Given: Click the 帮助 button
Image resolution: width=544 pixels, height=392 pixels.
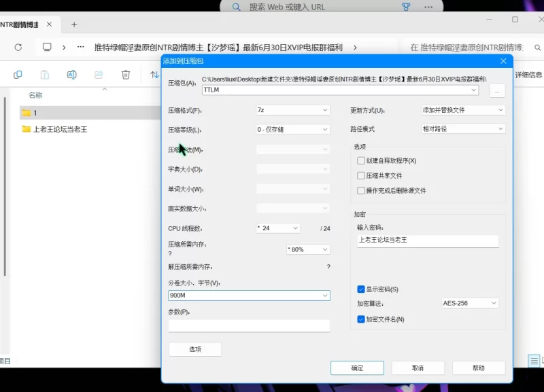Looking at the screenshot, I should 479,368.
